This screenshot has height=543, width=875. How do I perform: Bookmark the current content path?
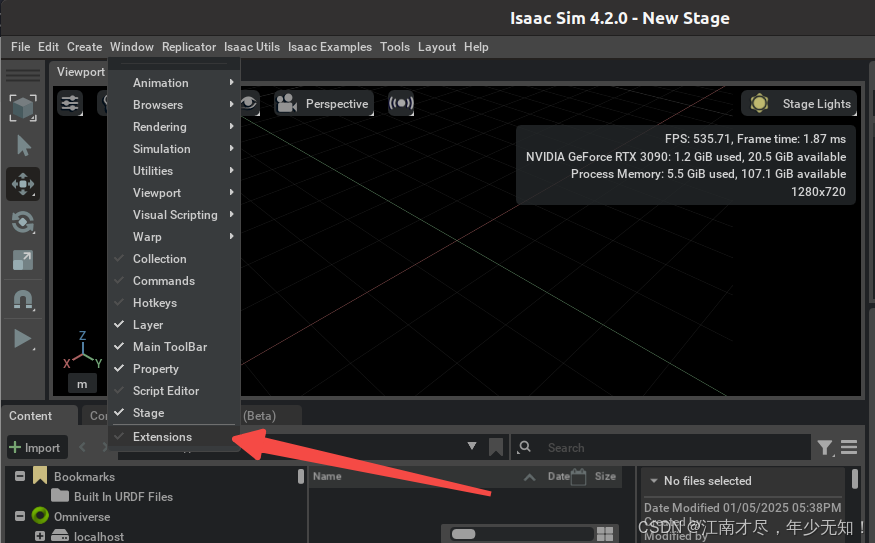click(496, 447)
